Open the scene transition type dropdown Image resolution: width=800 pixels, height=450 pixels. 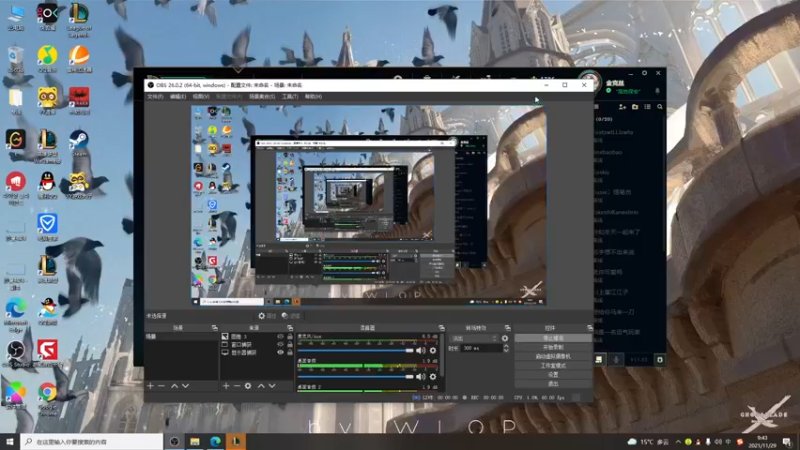[473, 338]
